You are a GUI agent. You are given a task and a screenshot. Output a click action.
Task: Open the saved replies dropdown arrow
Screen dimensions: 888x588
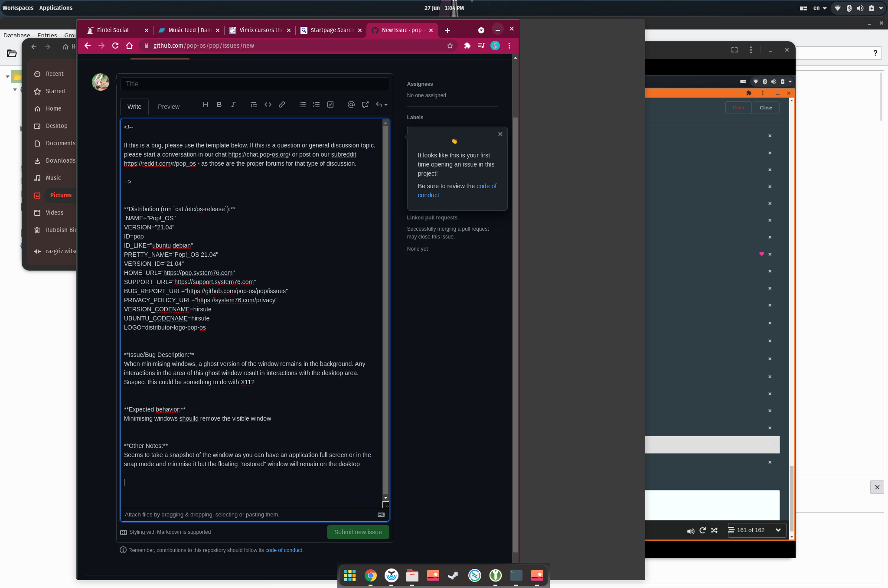coord(381,105)
